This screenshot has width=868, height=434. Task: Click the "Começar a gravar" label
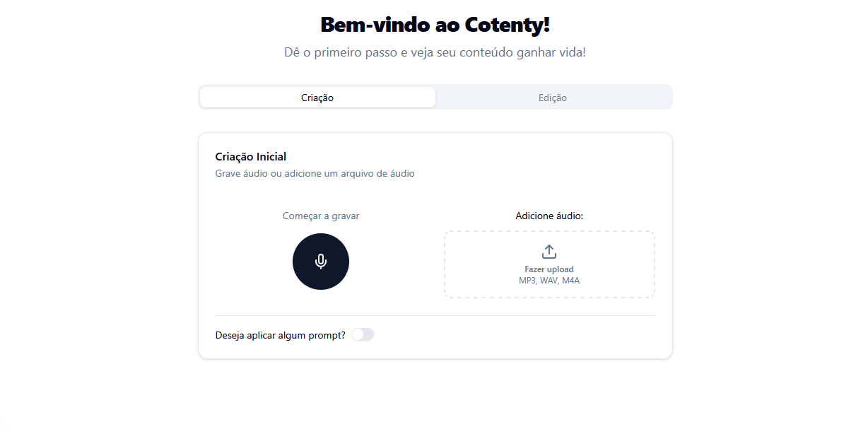(321, 216)
